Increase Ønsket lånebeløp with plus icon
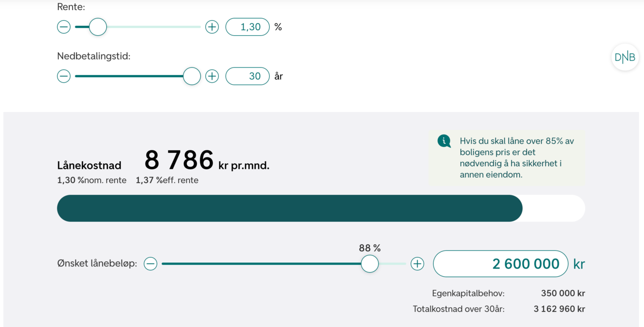 click(x=418, y=264)
